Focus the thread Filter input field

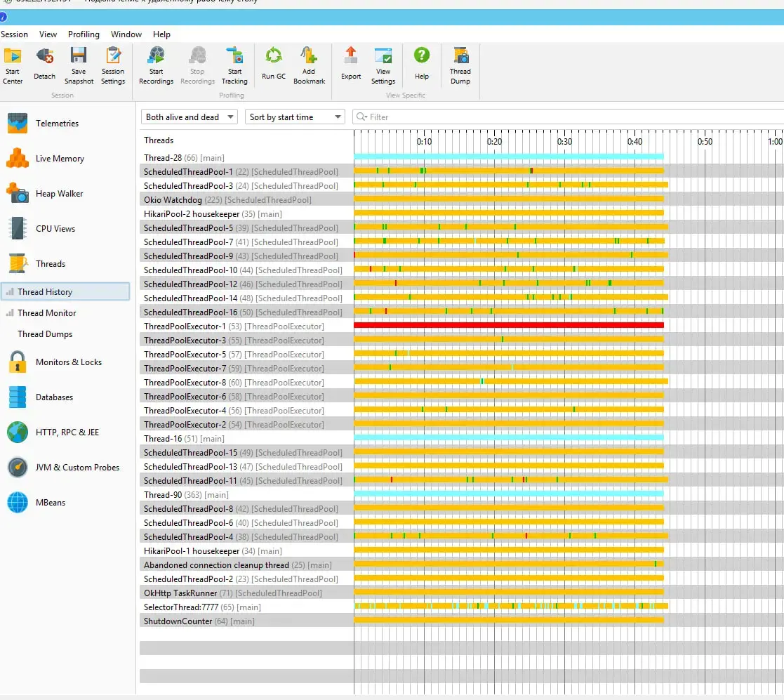[x=568, y=117]
